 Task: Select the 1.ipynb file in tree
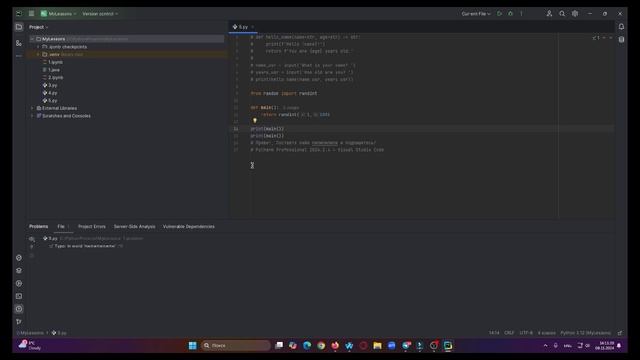(x=53, y=62)
